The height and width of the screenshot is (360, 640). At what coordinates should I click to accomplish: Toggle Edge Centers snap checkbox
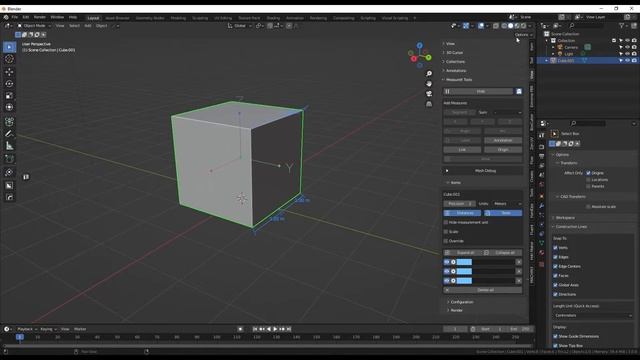tap(556, 267)
